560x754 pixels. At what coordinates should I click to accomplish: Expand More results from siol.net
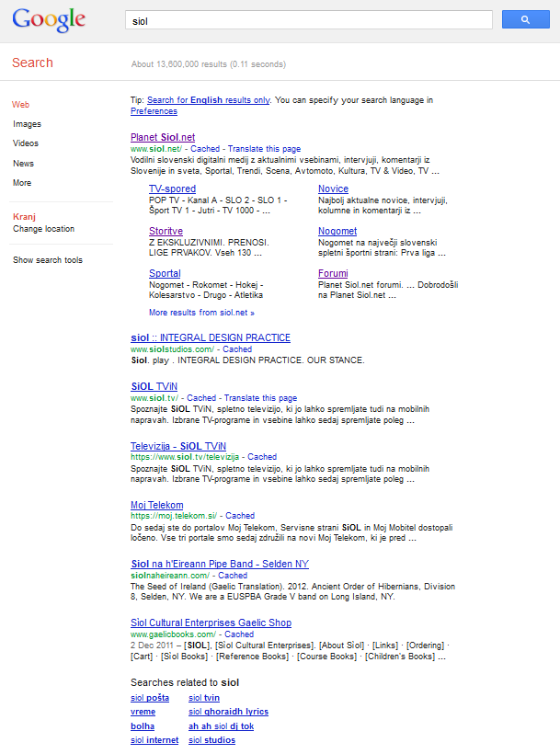[201, 313]
